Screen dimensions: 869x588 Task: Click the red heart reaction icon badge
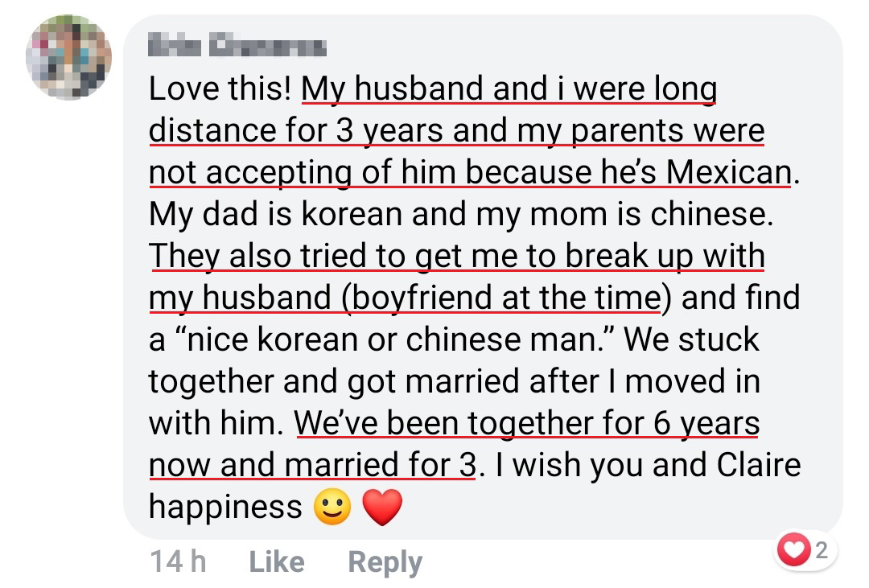point(795,551)
